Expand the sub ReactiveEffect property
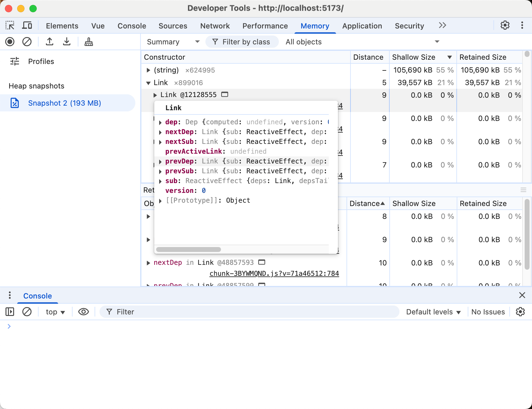This screenshot has width=532, height=409. [160, 181]
